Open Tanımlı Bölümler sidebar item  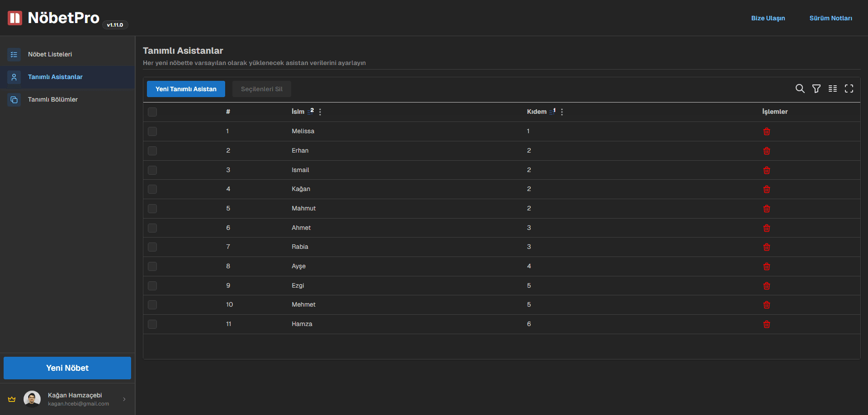pos(52,99)
